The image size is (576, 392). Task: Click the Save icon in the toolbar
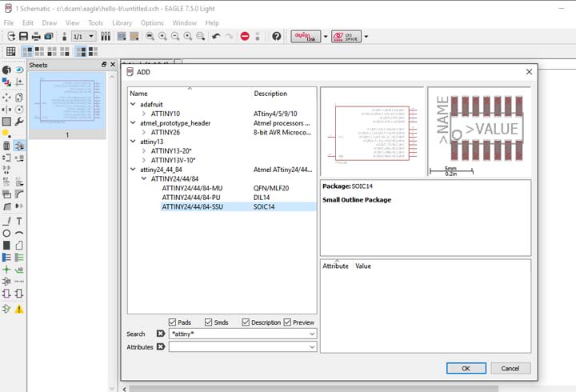(x=23, y=36)
